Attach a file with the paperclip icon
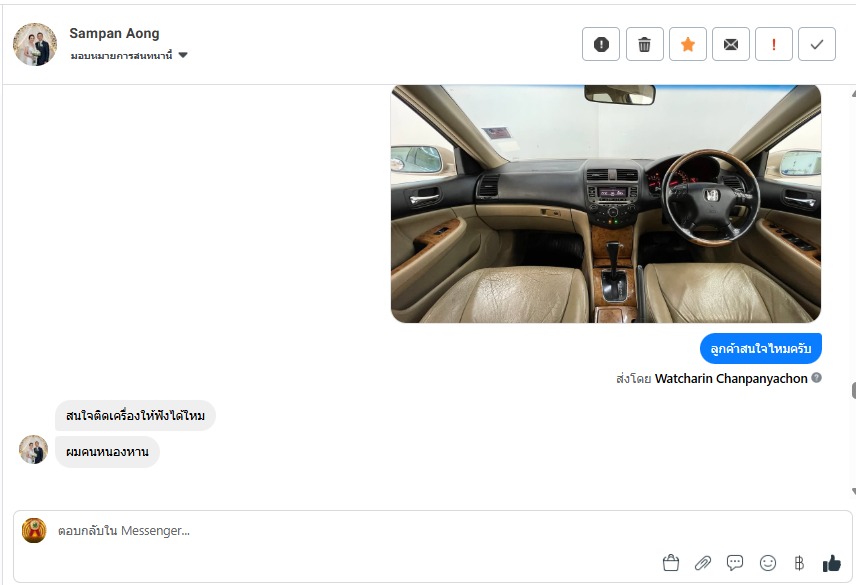 pos(703,563)
